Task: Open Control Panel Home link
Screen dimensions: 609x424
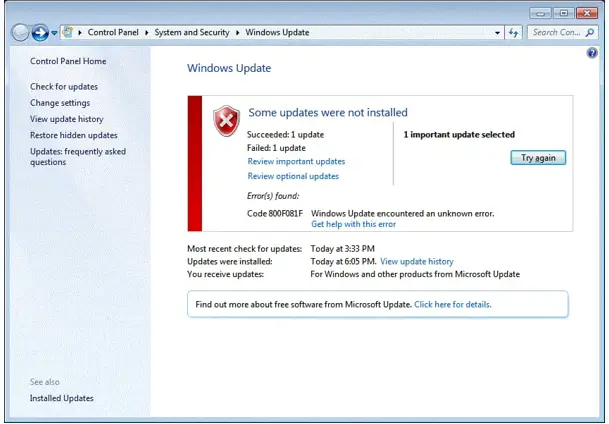Action: [x=68, y=61]
